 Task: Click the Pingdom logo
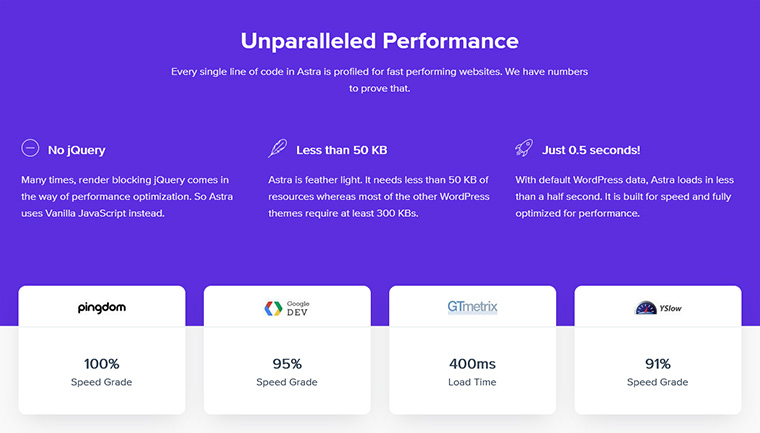102,308
